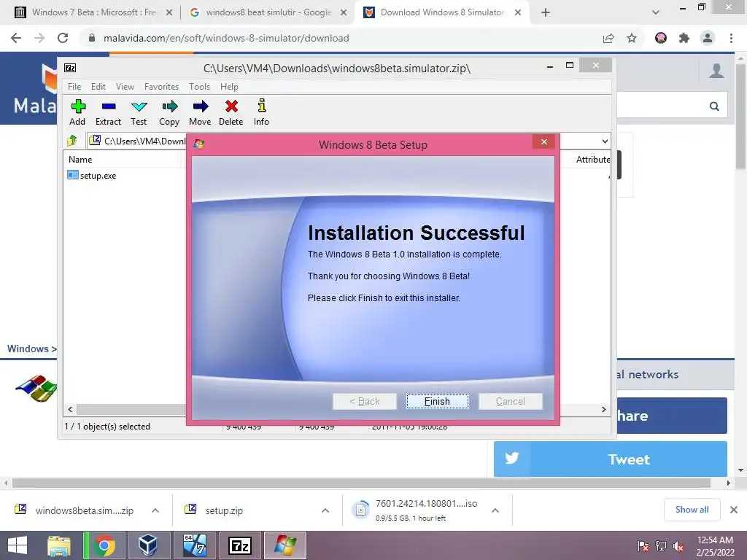Switch to the Windows 7 Beta browser tab
The image size is (747, 560).
click(x=93, y=12)
